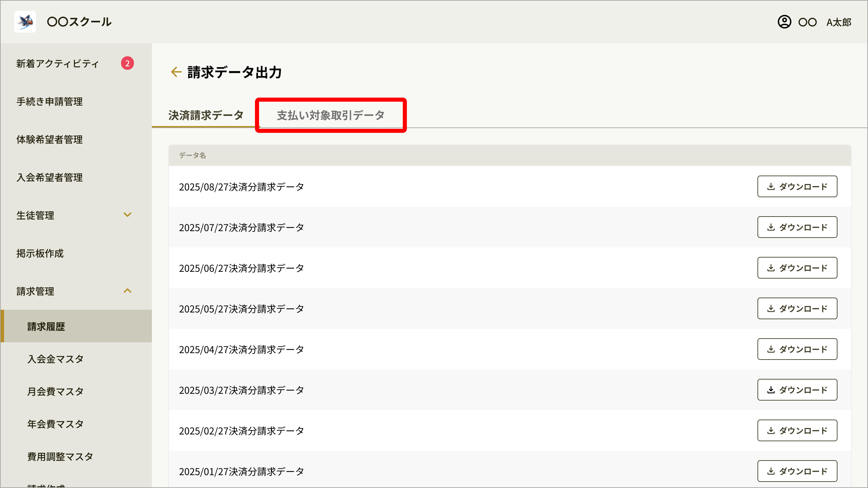Open the user account profile icon

click(784, 22)
